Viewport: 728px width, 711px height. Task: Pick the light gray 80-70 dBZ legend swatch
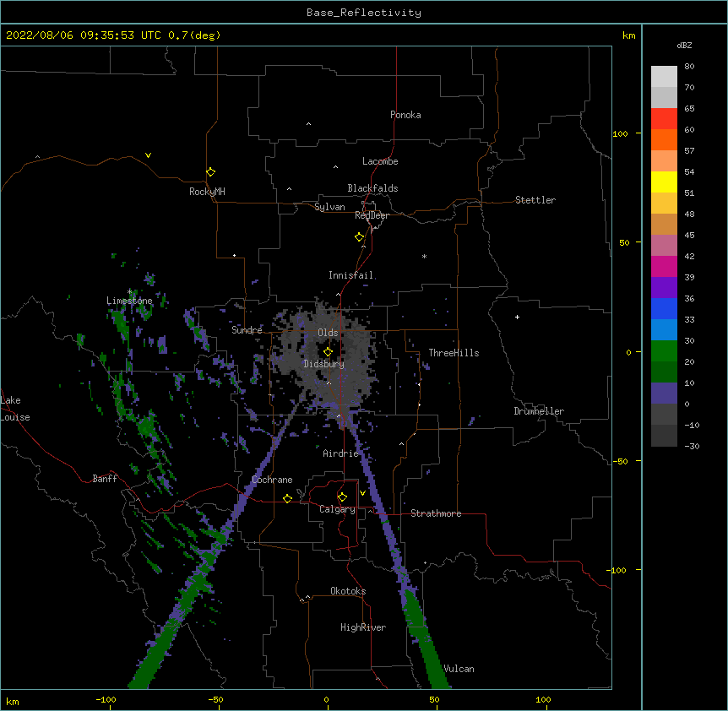point(664,77)
